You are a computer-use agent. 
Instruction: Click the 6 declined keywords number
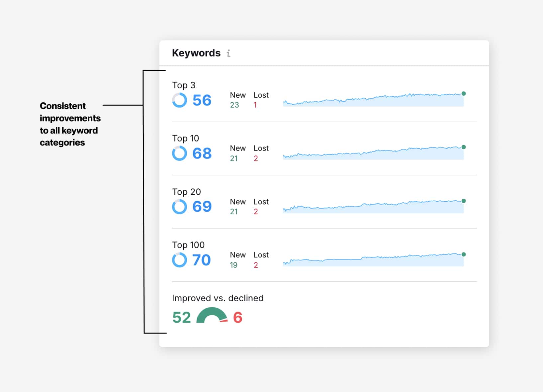(238, 318)
